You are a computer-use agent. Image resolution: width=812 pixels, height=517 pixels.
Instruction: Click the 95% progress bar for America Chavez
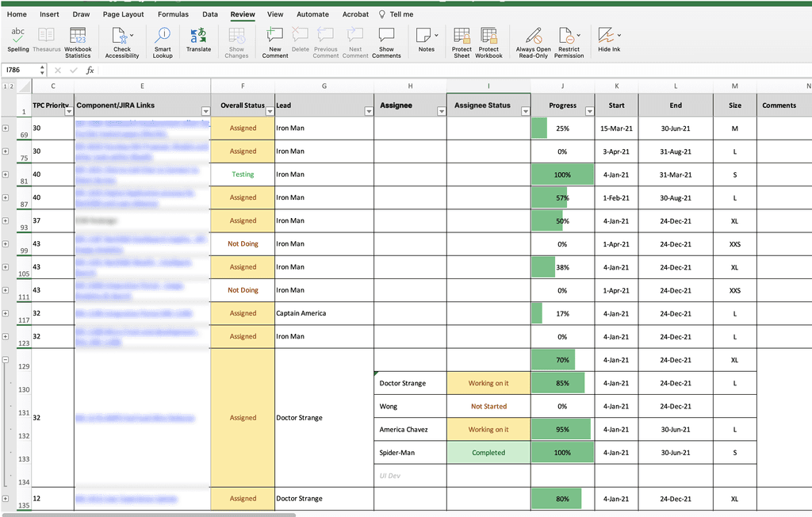point(561,430)
